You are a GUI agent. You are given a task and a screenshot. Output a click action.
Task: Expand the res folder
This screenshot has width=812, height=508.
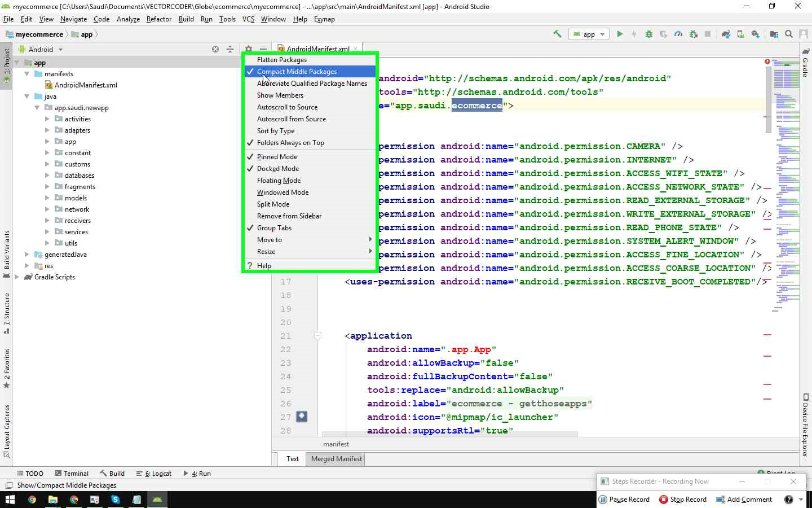[x=27, y=266]
